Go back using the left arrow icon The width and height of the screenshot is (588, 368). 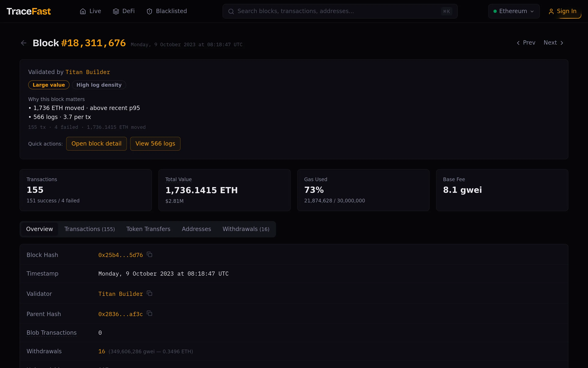pyautogui.click(x=23, y=43)
